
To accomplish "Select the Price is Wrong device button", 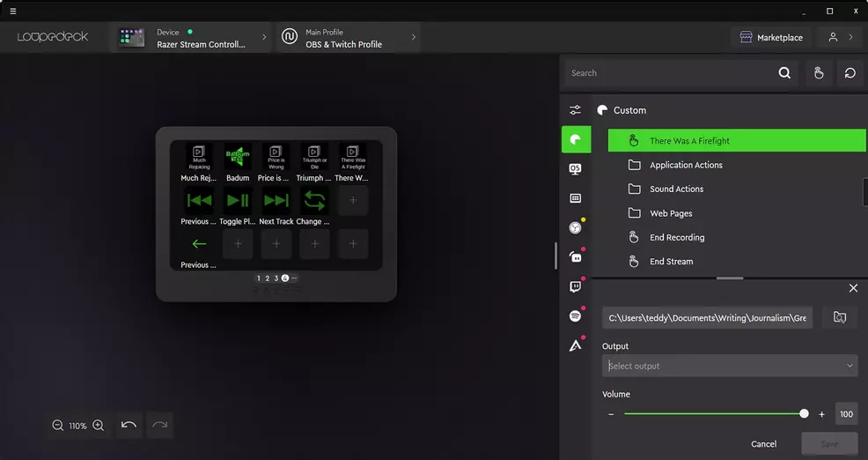I will tap(276, 158).
